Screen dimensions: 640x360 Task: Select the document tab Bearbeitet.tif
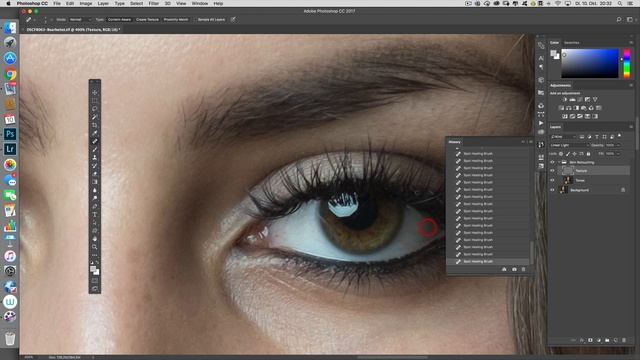click(x=73, y=30)
